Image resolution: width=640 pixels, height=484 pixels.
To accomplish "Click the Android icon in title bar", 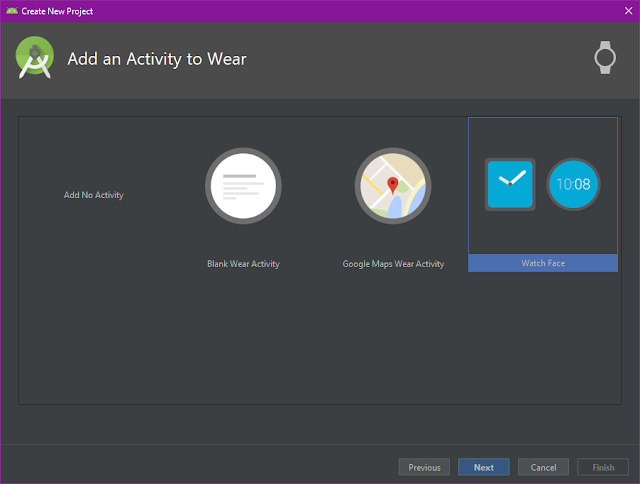I will point(12,11).
